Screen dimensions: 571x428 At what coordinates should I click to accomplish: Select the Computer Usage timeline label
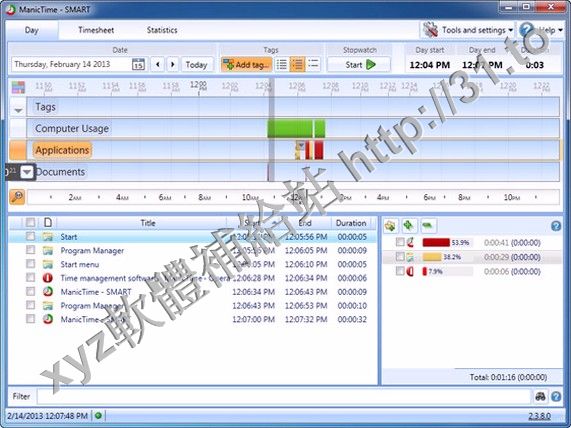coord(72,129)
